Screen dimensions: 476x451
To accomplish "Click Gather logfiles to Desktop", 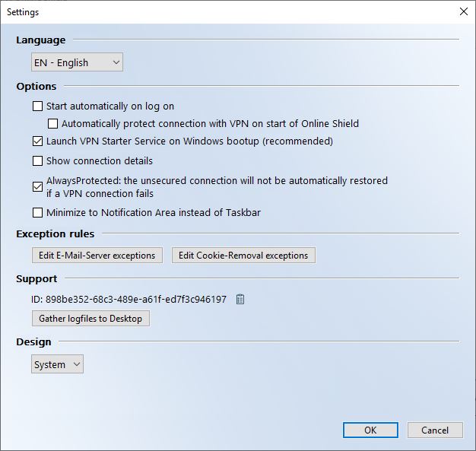I will click(90, 318).
